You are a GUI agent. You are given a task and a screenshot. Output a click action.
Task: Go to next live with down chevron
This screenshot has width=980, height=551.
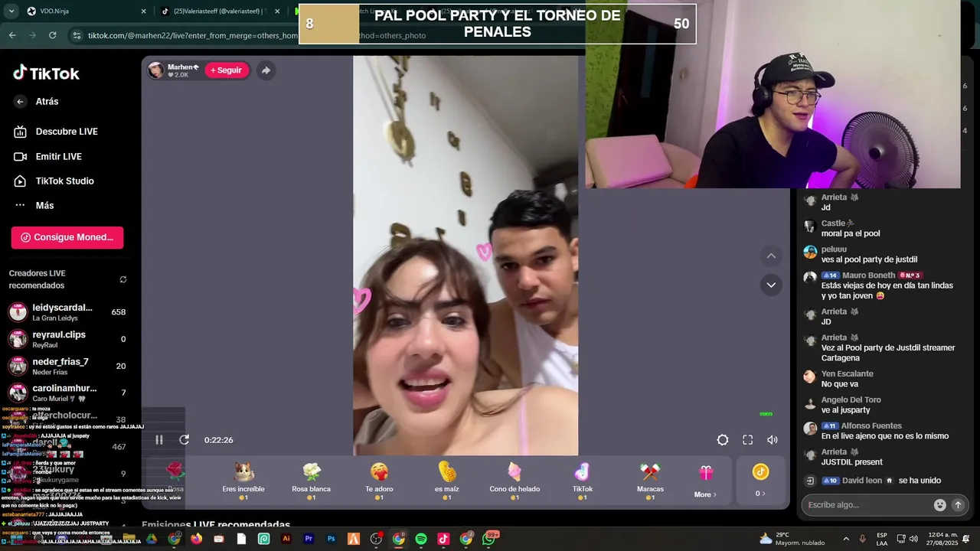(771, 285)
